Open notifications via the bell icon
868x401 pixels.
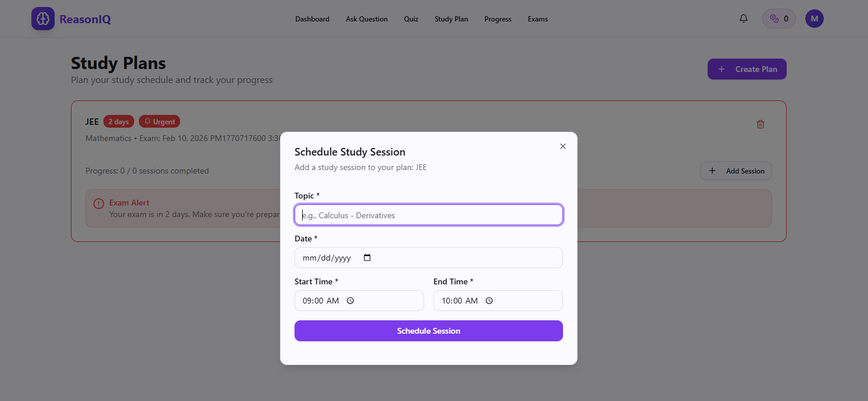click(x=743, y=19)
